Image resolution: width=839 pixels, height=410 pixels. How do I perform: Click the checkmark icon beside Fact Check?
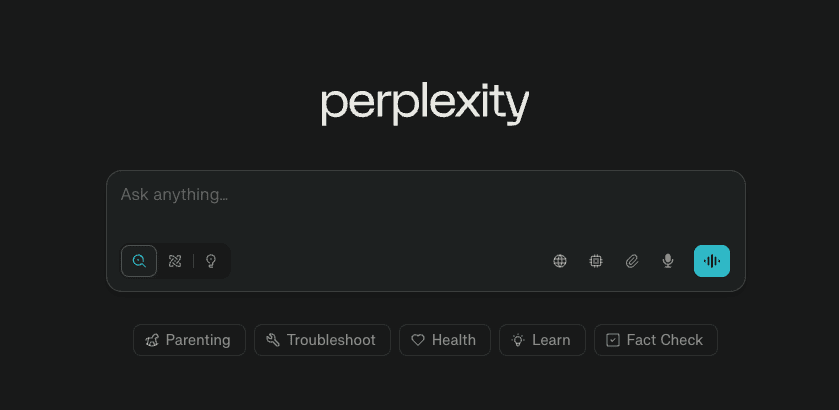pos(613,340)
